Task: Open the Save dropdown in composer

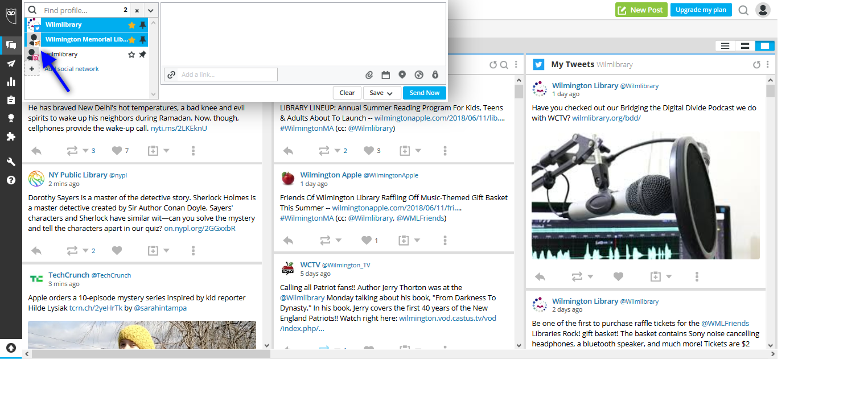Action: (381, 93)
